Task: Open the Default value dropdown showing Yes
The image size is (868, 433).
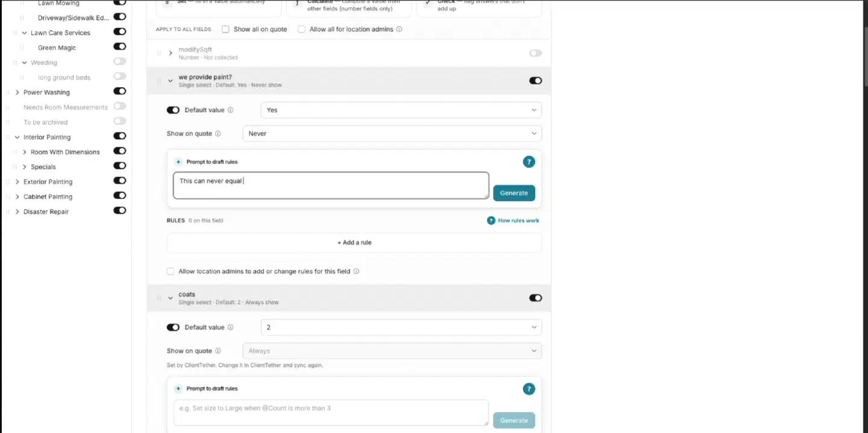Action: [401, 110]
